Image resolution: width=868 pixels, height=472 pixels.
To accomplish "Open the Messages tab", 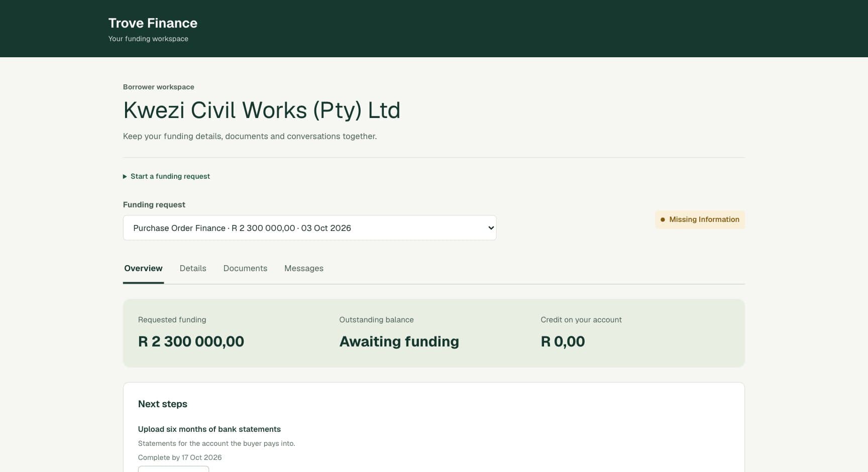I will click(x=304, y=268).
